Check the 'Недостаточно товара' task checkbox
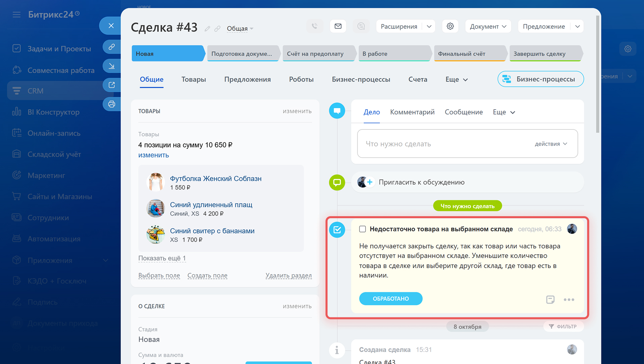Viewport: 644px width, 364px height. tap(362, 229)
